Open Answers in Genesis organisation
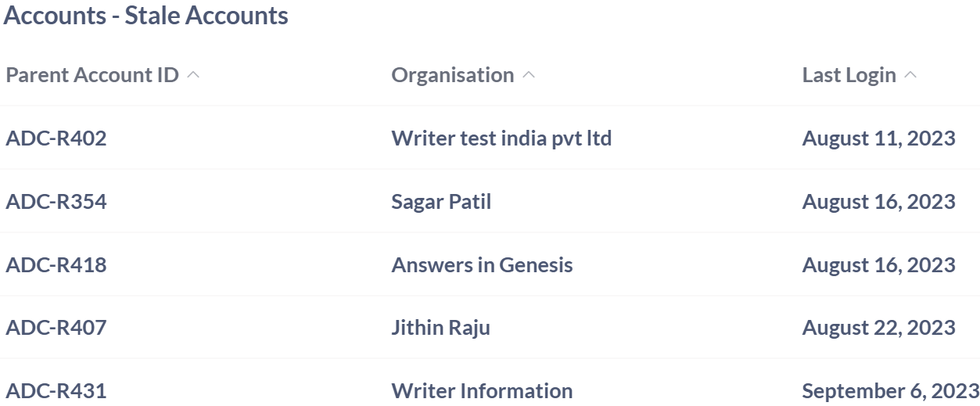This screenshot has height=406, width=980. tap(482, 265)
